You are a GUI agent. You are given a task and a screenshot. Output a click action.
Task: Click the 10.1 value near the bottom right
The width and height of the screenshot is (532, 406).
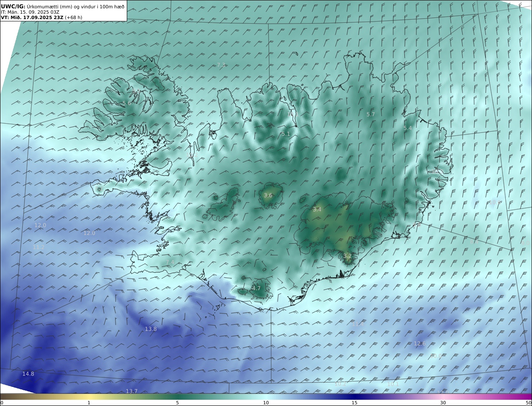tap(393, 384)
